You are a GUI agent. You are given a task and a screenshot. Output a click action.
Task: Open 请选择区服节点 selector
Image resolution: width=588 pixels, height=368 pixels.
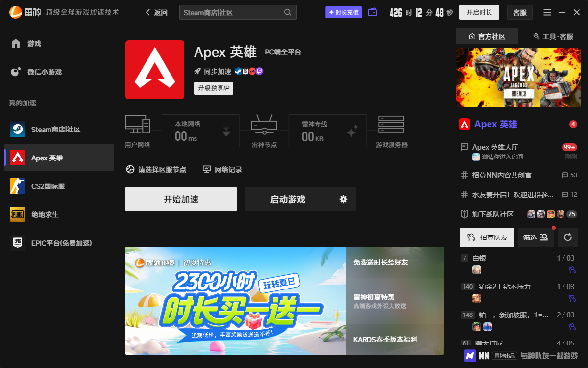(156, 169)
